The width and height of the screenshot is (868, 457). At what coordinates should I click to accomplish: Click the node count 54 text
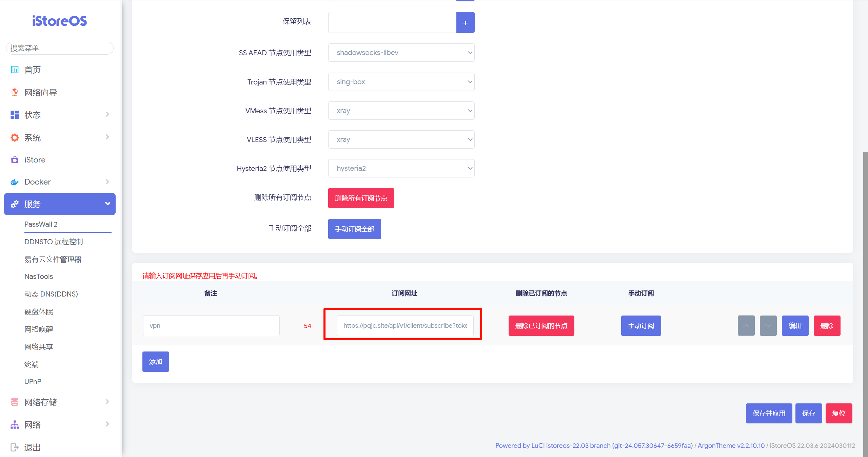click(308, 326)
